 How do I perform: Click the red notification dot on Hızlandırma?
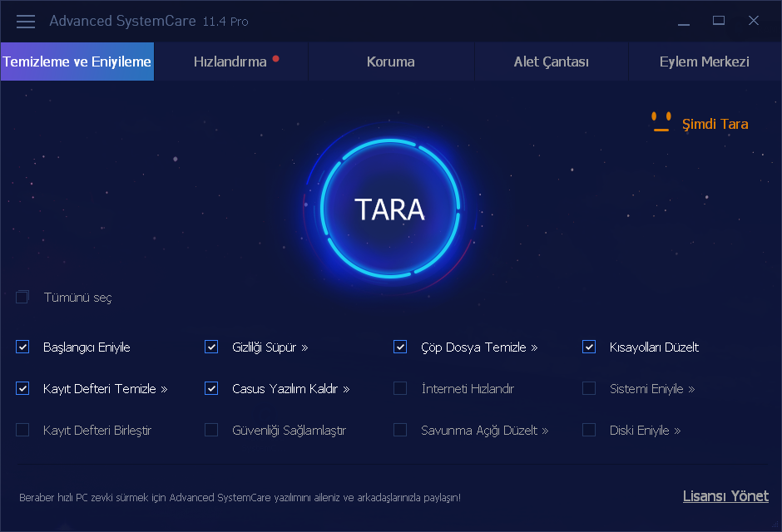tap(276, 59)
